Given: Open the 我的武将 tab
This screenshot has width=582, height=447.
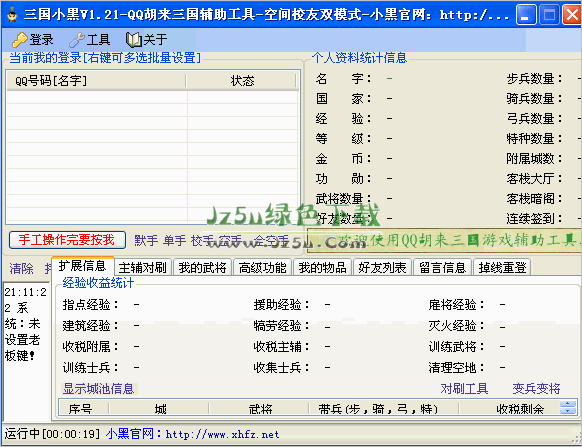Looking at the screenshot, I should pos(202,267).
